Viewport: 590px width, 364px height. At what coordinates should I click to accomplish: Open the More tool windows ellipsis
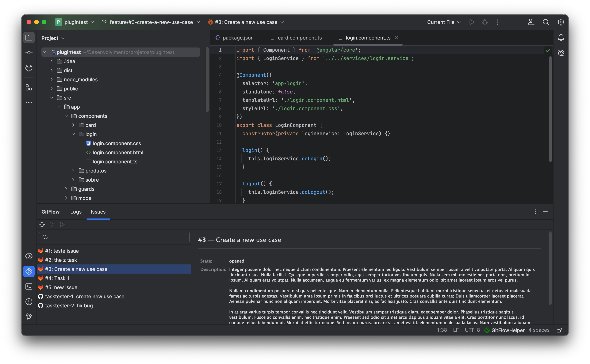pos(29,103)
